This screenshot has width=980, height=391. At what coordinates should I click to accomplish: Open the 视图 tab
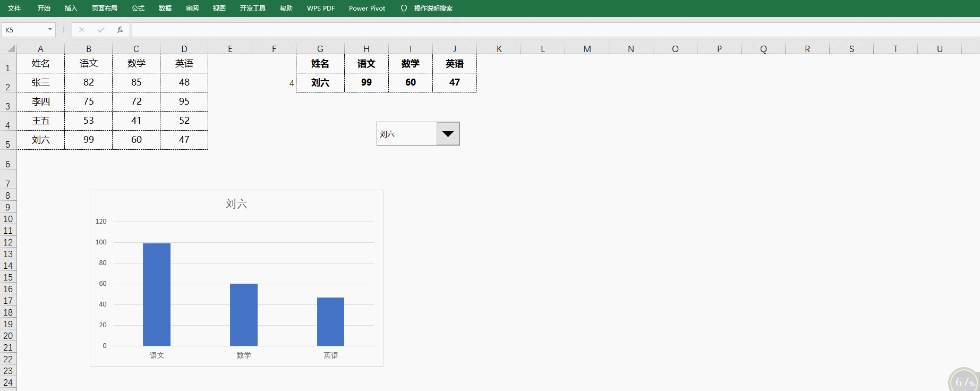tap(219, 8)
